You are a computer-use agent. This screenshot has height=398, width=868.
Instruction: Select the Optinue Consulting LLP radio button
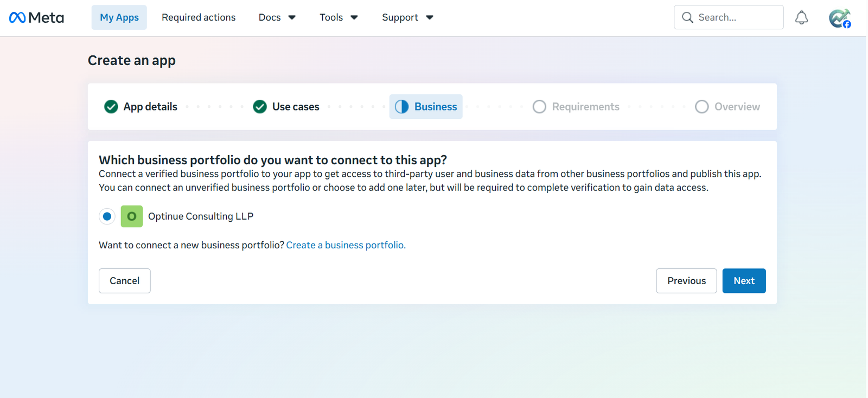(107, 216)
